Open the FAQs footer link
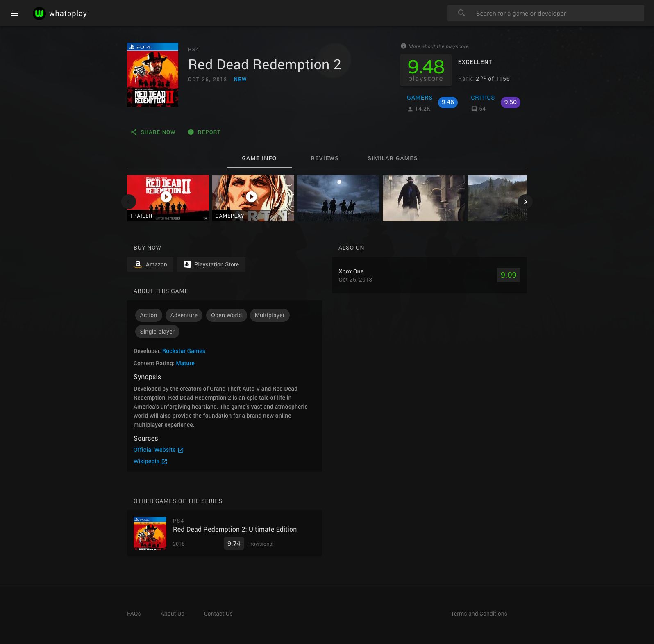 click(134, 614)
